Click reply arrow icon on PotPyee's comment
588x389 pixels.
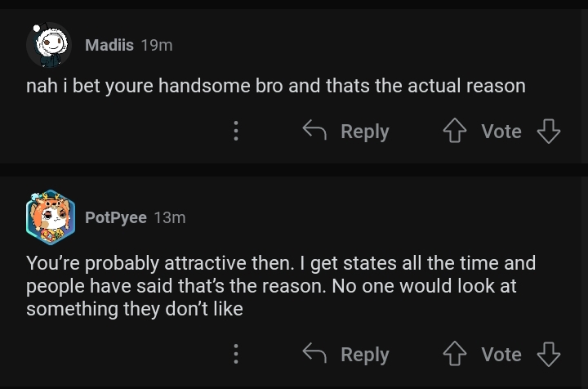pyautogui.click(x=314, y=352)
